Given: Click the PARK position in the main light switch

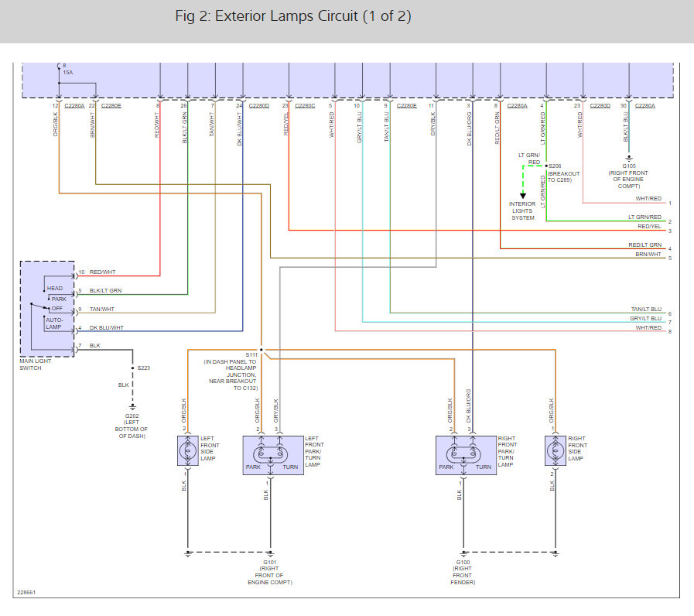Looking at the screenshot, I should [59, 299].
